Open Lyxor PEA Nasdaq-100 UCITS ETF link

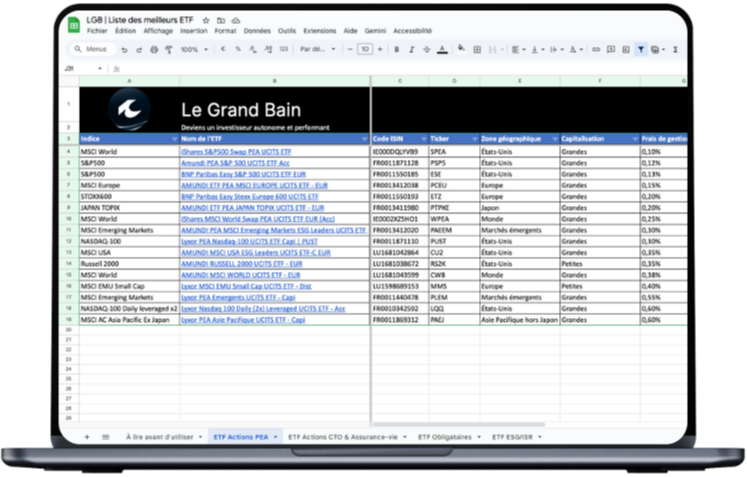pyautogui.click(x=249, y=241)
